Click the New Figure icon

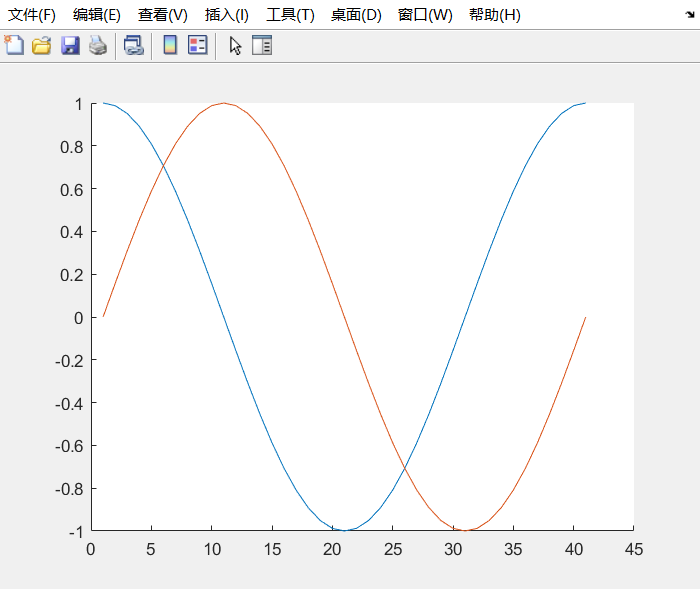(14, 45)
